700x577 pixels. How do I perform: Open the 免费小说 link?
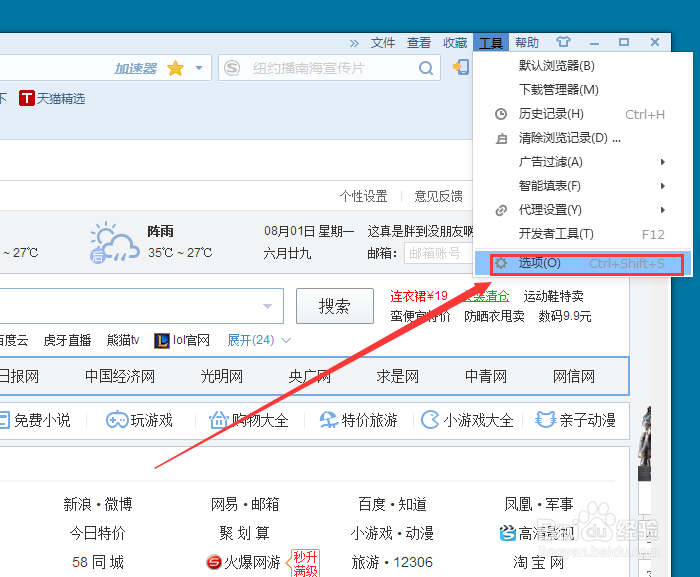[x=42, y=420]
